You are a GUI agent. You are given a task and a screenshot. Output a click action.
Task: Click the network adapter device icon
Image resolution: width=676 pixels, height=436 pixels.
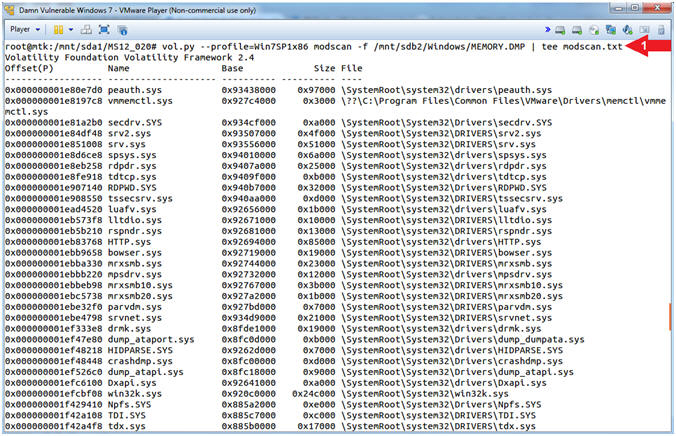pos(611,30)
